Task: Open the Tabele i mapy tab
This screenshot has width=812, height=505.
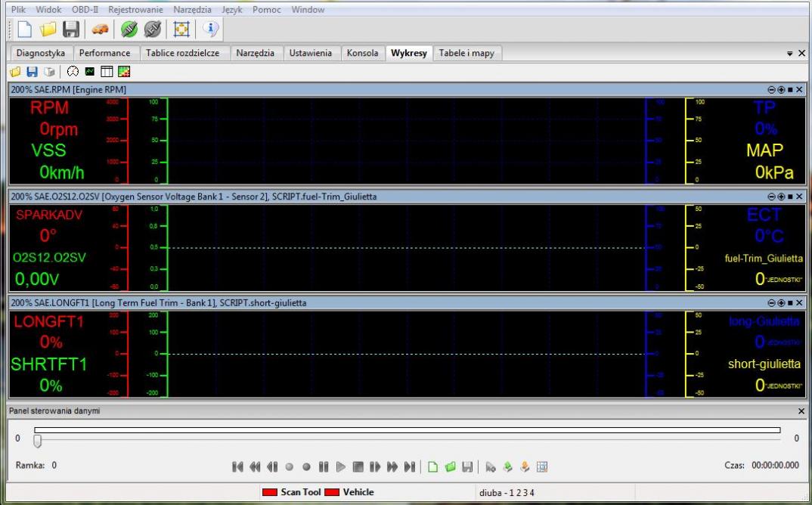Action: tap(466, 53)
